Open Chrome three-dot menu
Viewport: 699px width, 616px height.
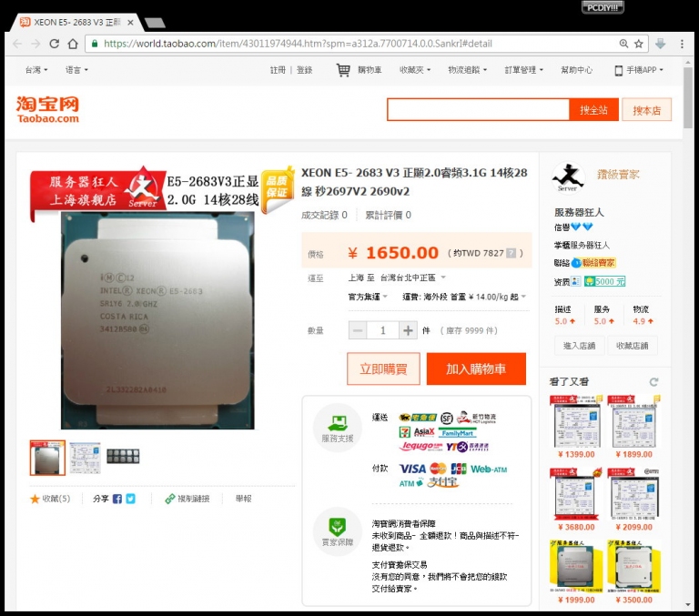click(682, 44)
